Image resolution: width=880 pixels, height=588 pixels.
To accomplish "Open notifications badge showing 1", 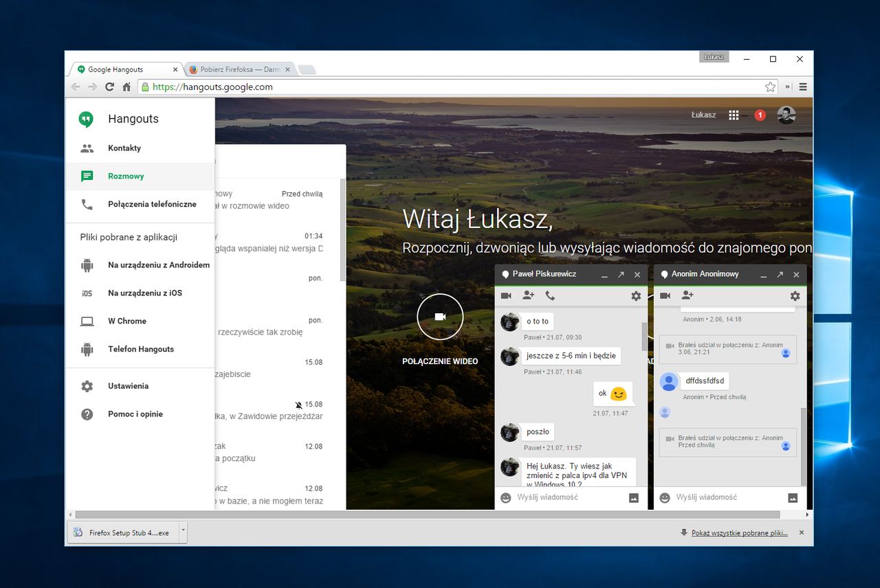I will click(x=760, y=115).
